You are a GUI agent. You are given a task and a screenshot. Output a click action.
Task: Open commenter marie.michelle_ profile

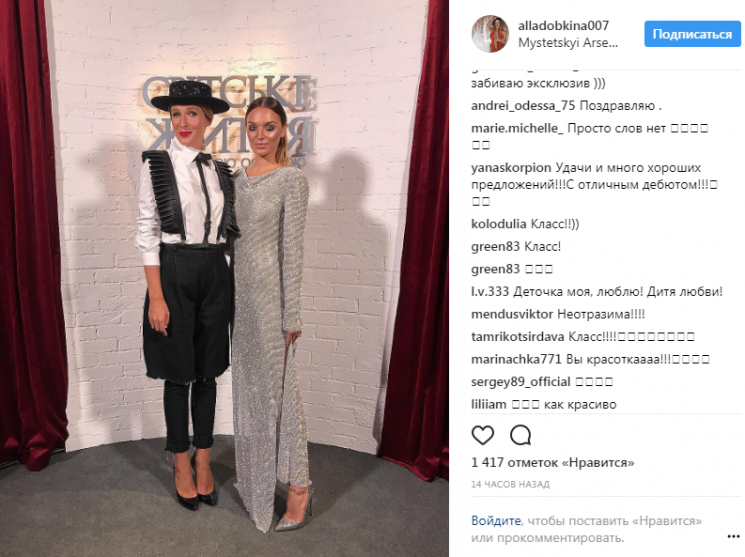tap(517, 128)
